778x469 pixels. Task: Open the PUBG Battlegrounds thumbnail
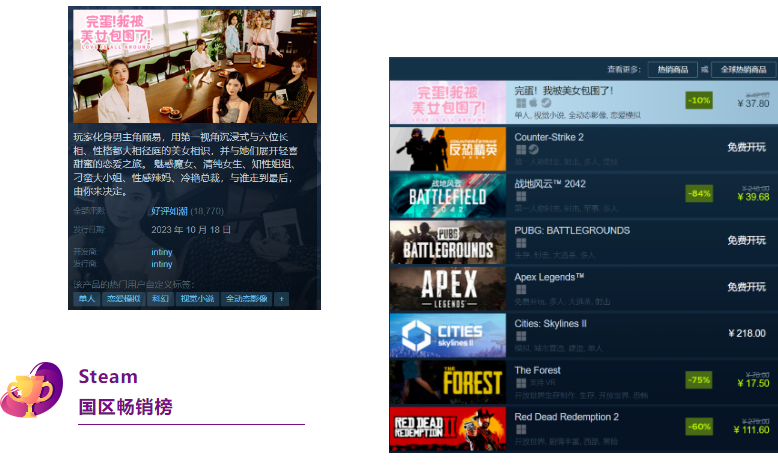(448, 242)
